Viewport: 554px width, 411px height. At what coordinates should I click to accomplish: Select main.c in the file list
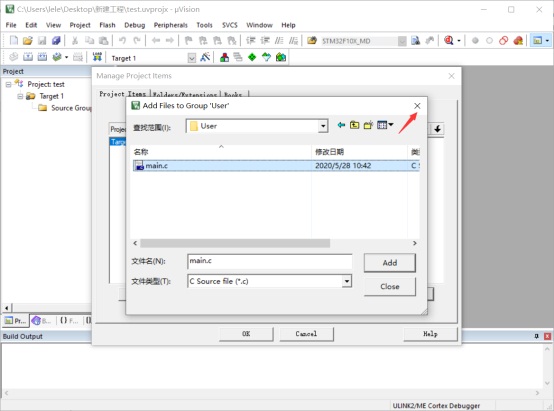[x=276, y=165]
